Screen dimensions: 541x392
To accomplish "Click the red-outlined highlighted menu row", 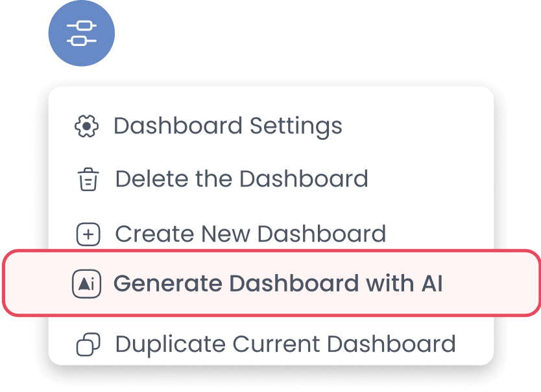I will pos(271,284).
